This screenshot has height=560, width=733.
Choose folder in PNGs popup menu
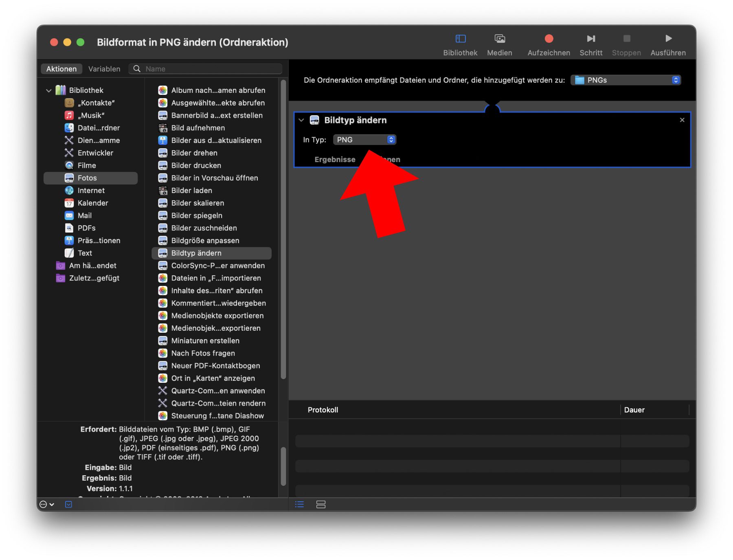625,80
